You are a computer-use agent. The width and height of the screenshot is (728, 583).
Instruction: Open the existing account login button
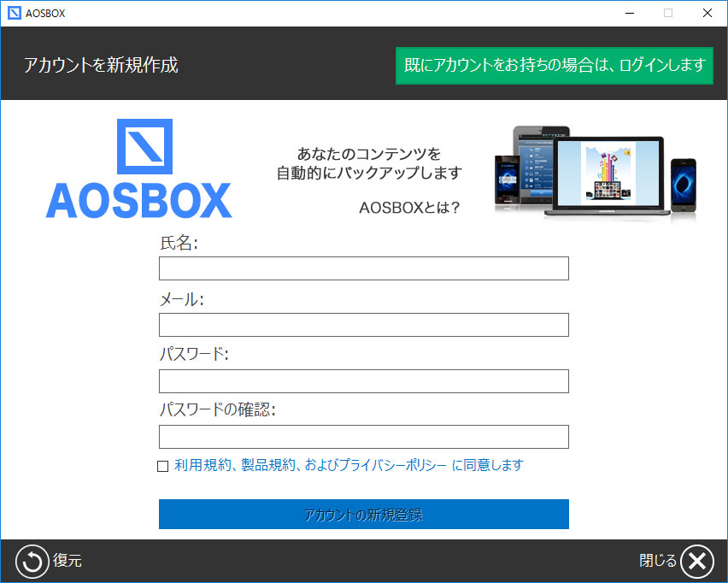click(x=555, y=66)
